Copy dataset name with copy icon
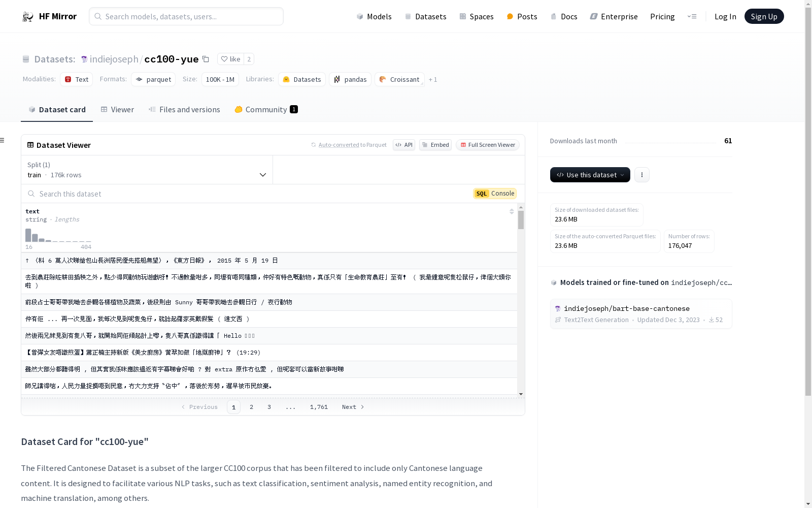 tap(206, 59)
